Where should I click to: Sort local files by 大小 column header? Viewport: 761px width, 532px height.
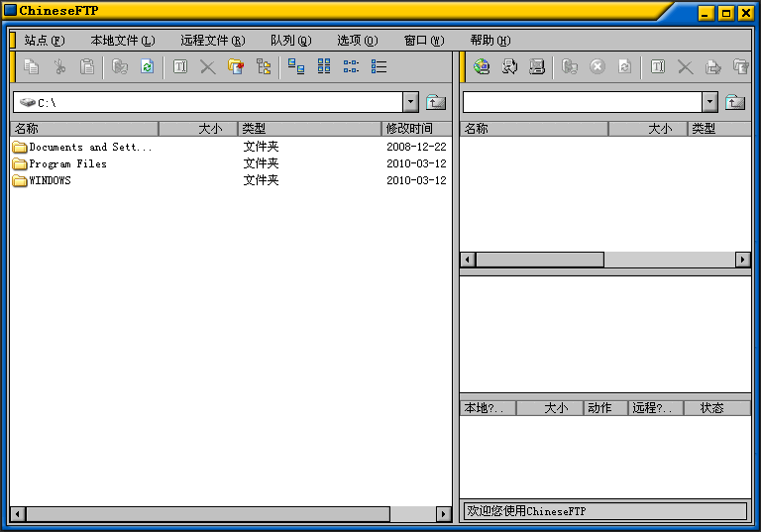coord(198,129)
